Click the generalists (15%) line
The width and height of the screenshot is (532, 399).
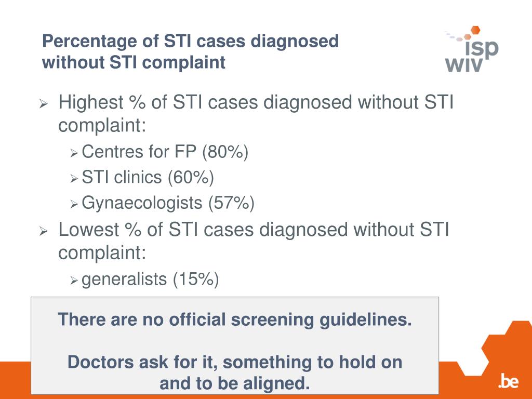[x=150, y=279]
